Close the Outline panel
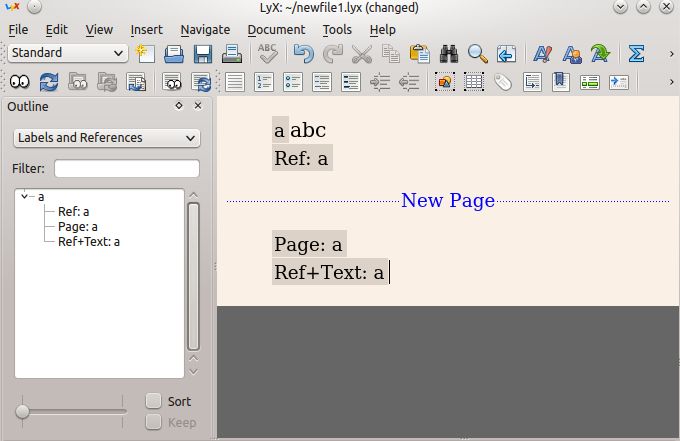This screenshot has height=441, width=680. 198,105
